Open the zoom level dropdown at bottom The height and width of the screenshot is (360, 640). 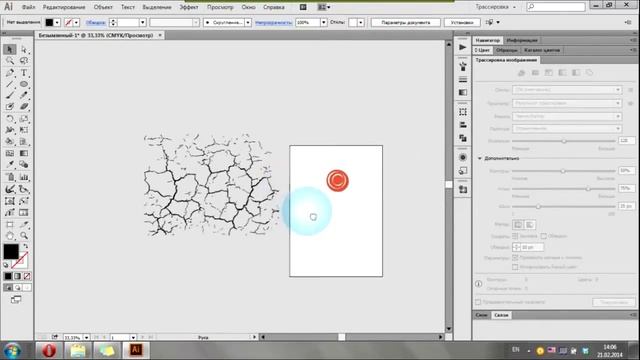point(87,338)
